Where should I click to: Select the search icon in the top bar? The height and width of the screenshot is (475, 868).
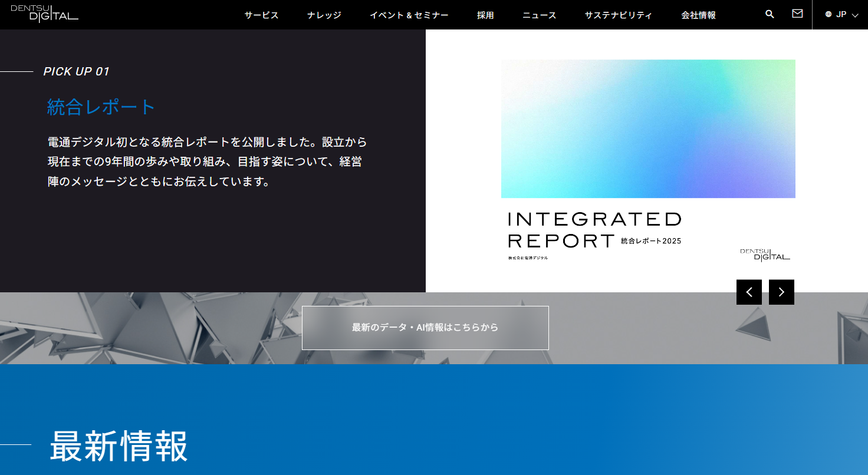770,14
